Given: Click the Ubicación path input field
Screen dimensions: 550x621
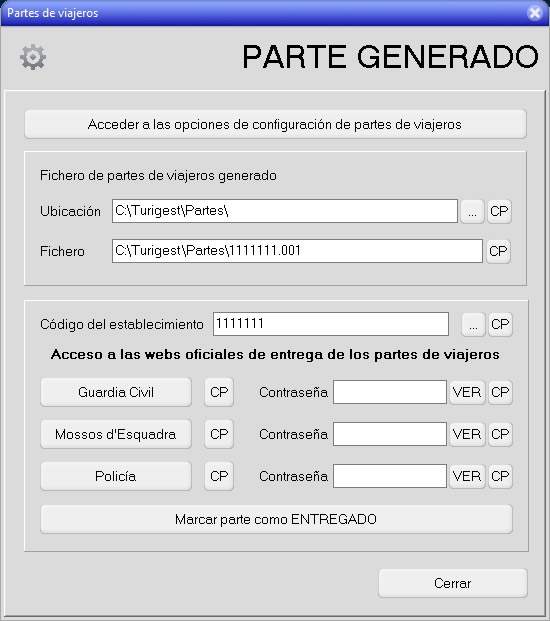Looking at the screenshot, I should 285,211.
